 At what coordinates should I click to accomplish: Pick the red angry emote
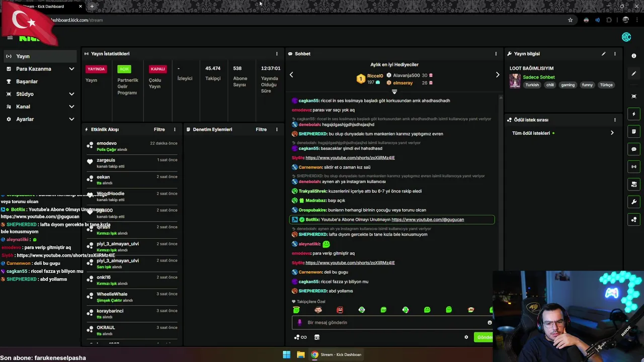340,310
